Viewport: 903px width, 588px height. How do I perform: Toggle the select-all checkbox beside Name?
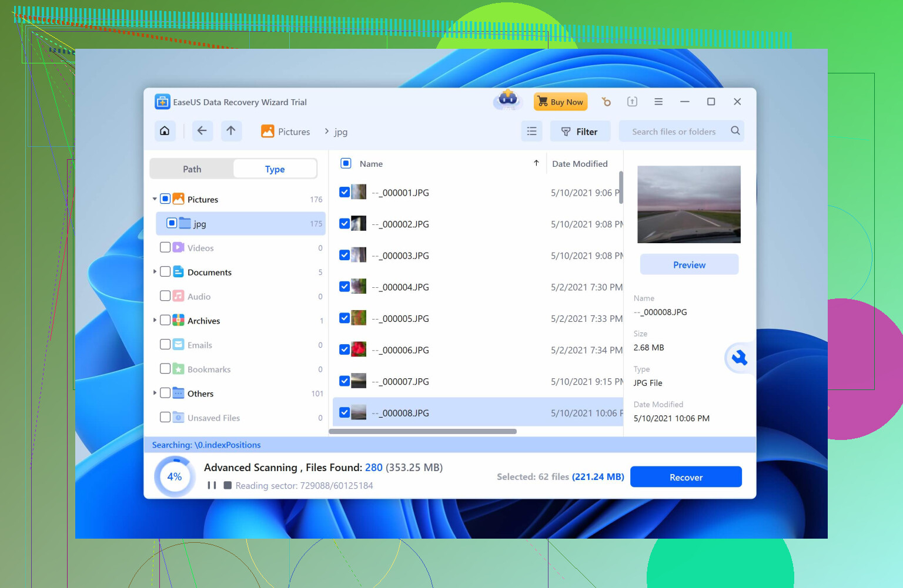346,163
